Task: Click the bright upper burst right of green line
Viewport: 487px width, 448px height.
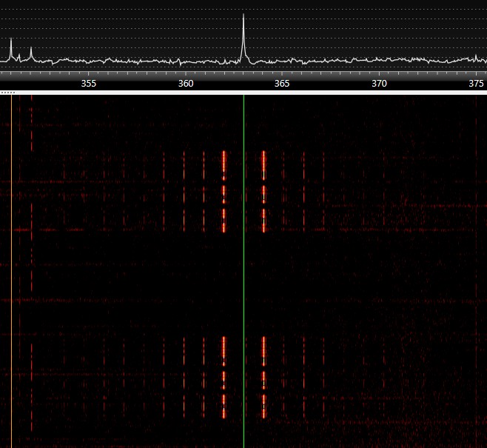Action: (263, 193)
